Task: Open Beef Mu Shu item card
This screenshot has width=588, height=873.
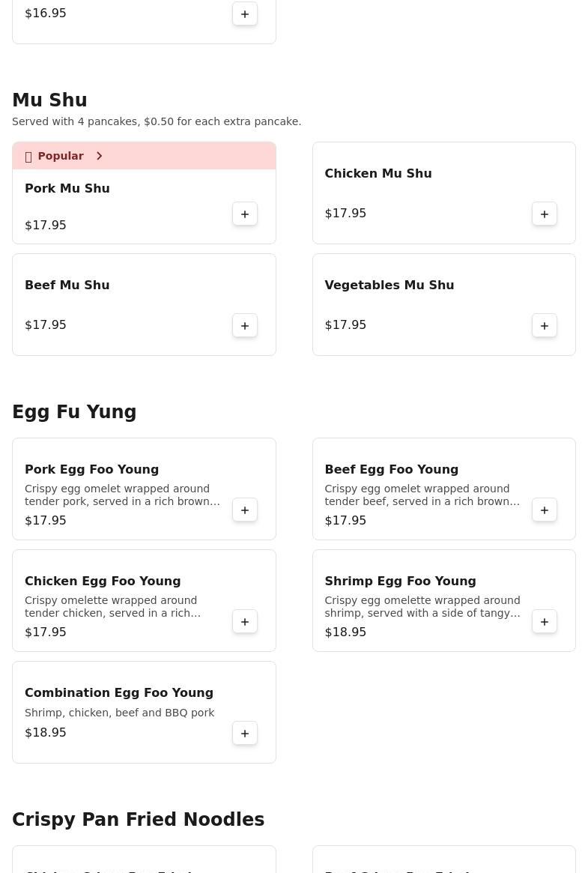Action: tap(67, 286)
